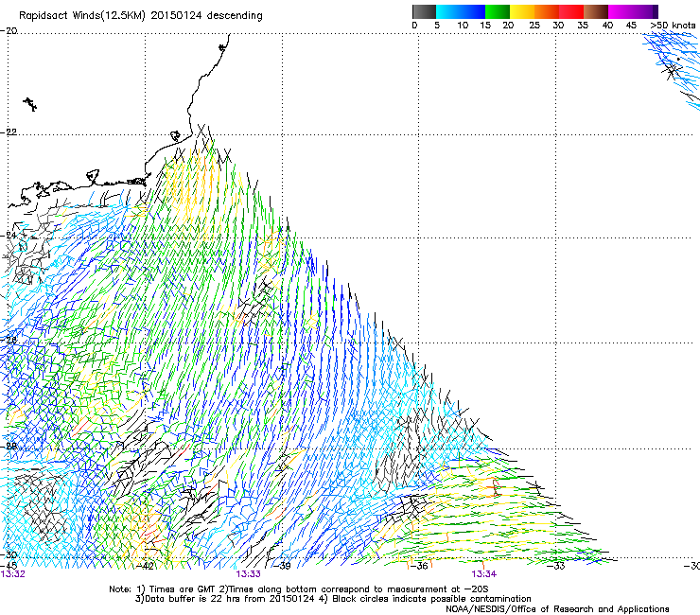Click the brown 35-40 knots legend segment
Viewport: 700px width, 615px height.
pos(596,11)
